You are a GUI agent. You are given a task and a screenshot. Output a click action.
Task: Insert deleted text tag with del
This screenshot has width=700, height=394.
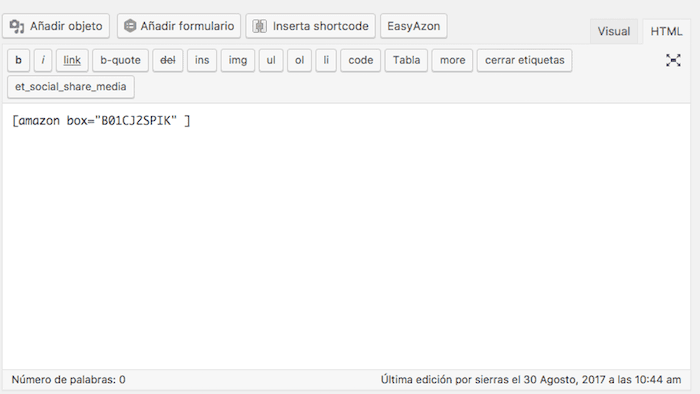click(168, 60)
